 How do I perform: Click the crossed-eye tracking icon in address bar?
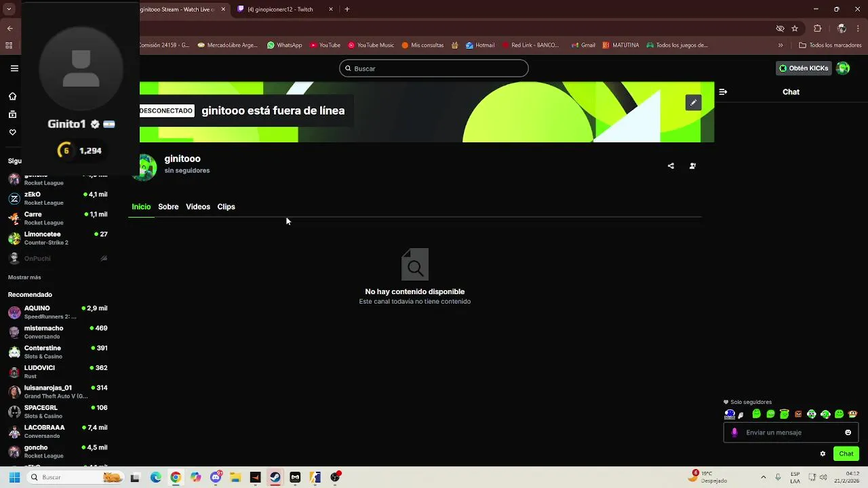780,28
